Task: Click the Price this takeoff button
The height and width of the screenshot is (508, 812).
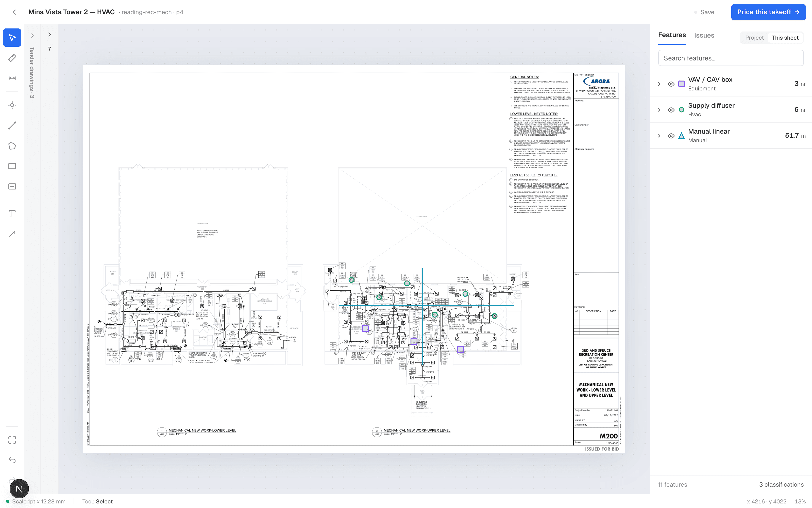Action: tap(768, 12)
